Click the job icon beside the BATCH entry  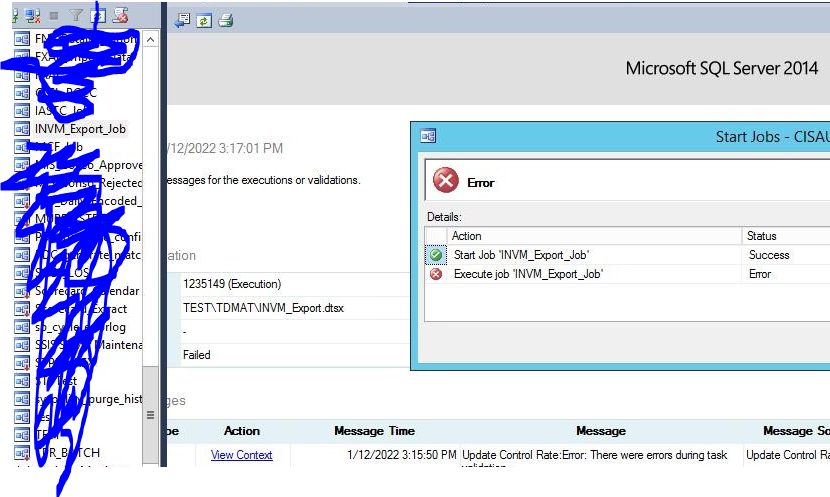coord(22,453)
